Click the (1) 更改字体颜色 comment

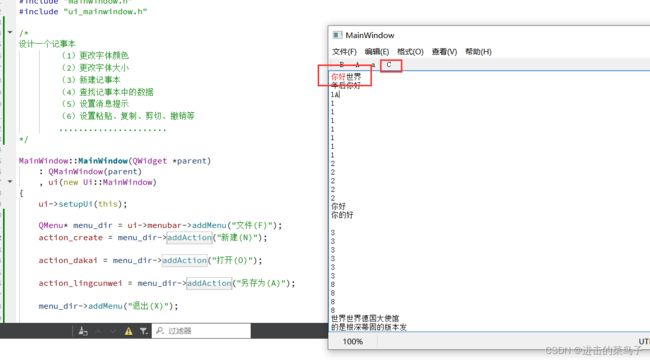(95, 55)
